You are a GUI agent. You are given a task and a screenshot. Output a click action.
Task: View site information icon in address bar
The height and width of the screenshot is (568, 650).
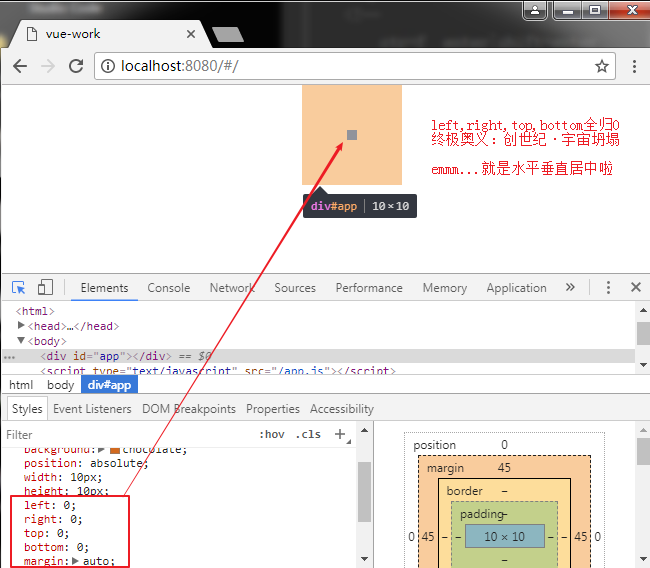(x=108, y=66)
